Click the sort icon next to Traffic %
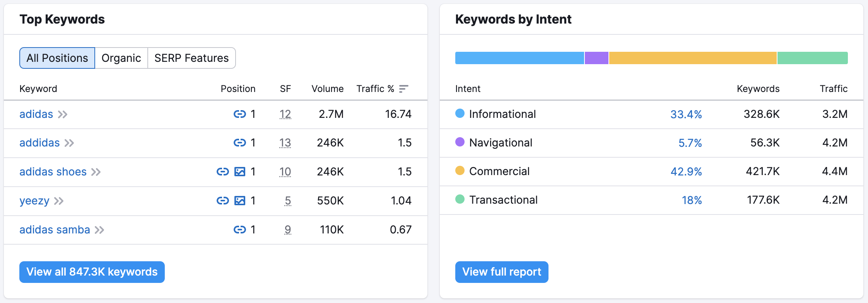The width and height of the screenshot is (868, 303). coord(403,89)
